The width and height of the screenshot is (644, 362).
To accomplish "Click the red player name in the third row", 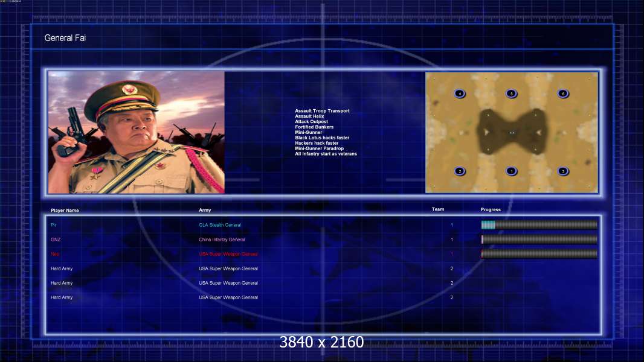I will pos(55,254).
